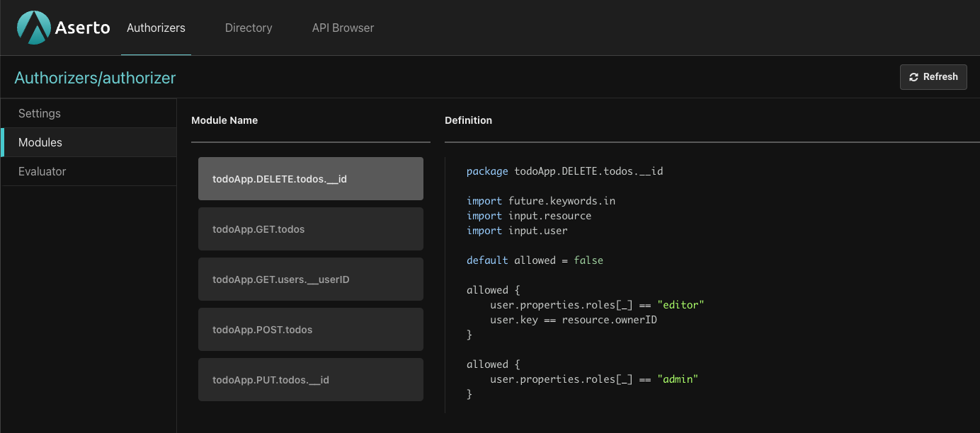
Task: Click the default allowed = false line
Action: point(535,260)
